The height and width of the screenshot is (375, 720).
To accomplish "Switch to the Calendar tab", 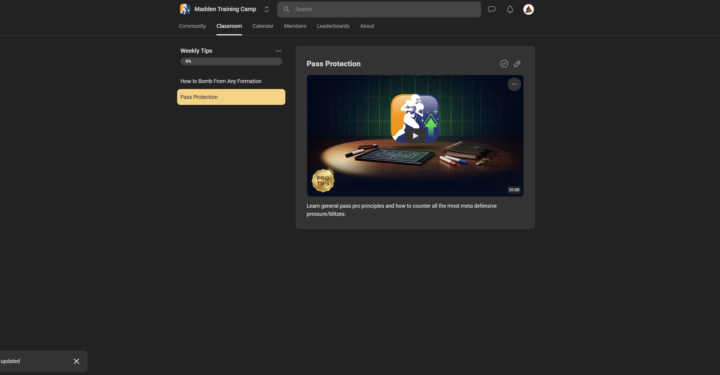I will [263, 26].
